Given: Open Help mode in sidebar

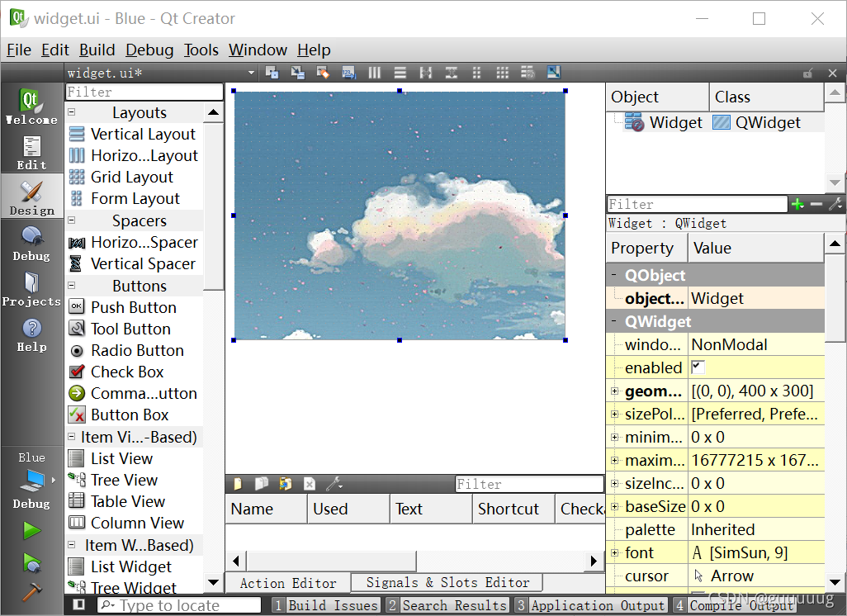Looking at the screenshot, I should point(31,334).
